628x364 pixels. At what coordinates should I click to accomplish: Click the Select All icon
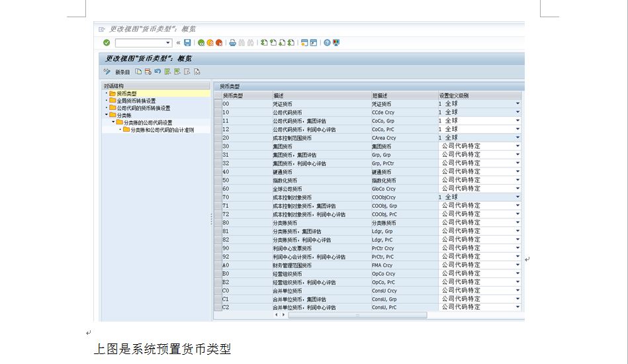tap(167, 71)
